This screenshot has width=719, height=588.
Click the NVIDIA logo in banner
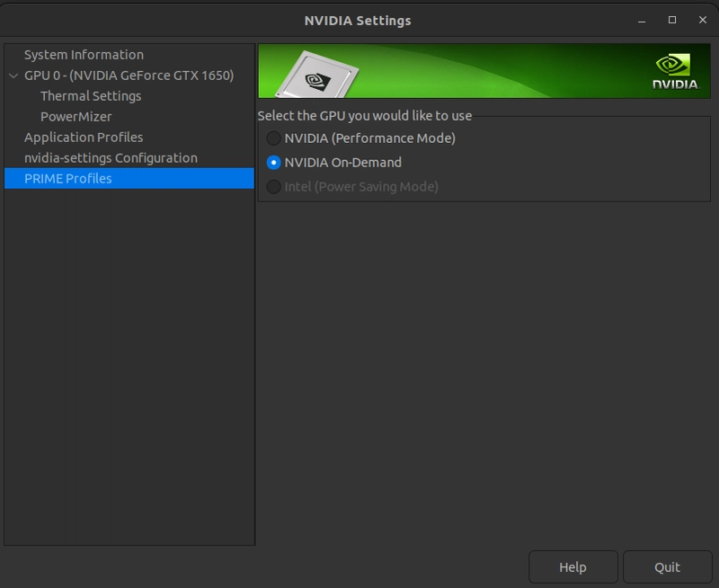click(676, 72)
